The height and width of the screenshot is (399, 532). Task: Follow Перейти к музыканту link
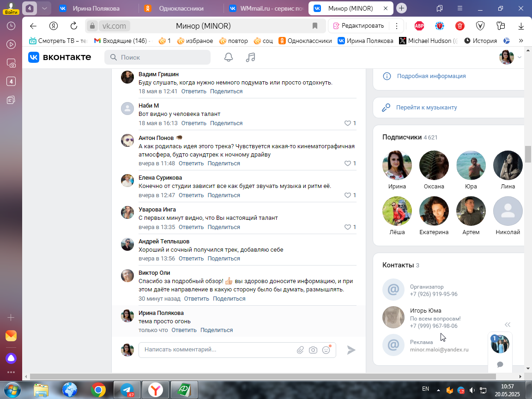click(427, 108)
